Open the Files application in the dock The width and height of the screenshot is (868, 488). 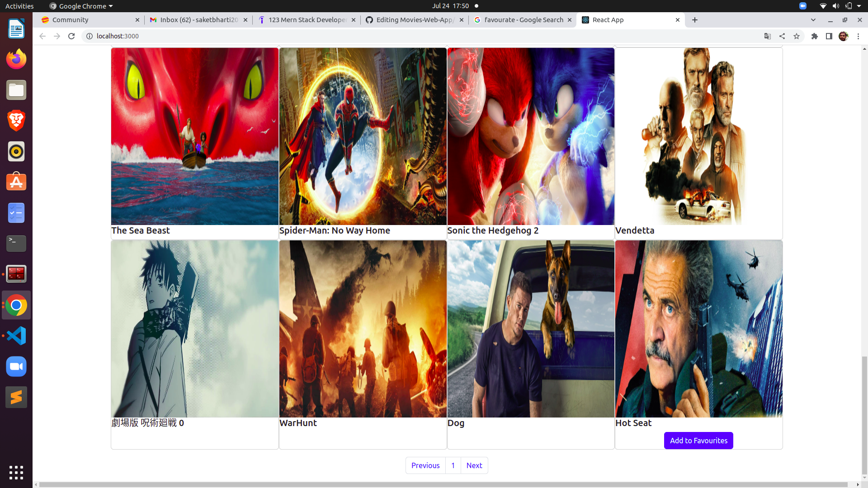[x=16, y=90]
